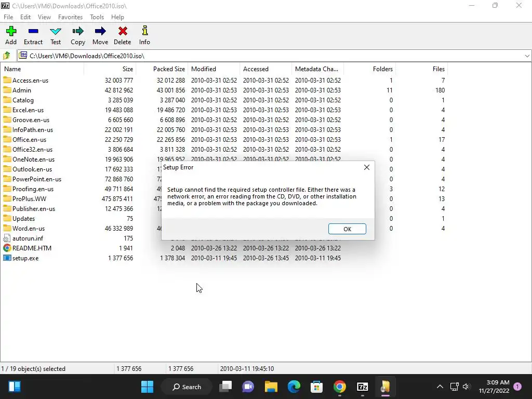Open the volume icon in system tray
This screenshot has width=532, height=399.
[466, 387]
